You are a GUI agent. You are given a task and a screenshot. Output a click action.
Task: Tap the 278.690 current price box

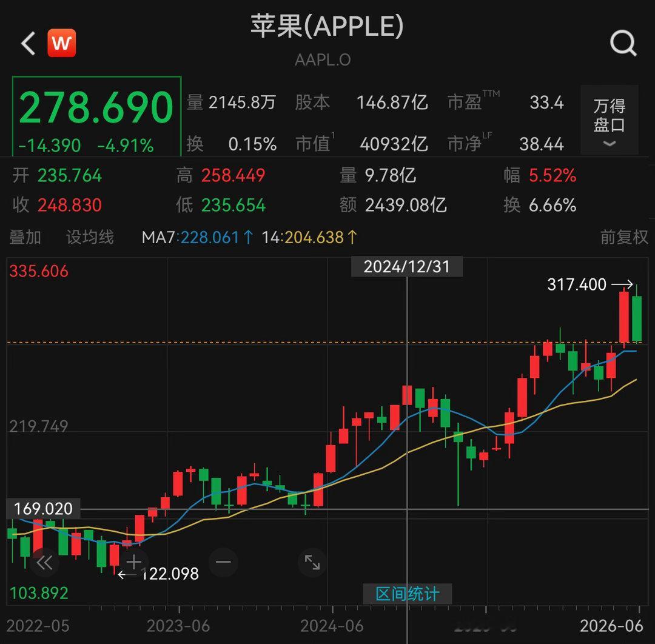click(x=97, y=116)
